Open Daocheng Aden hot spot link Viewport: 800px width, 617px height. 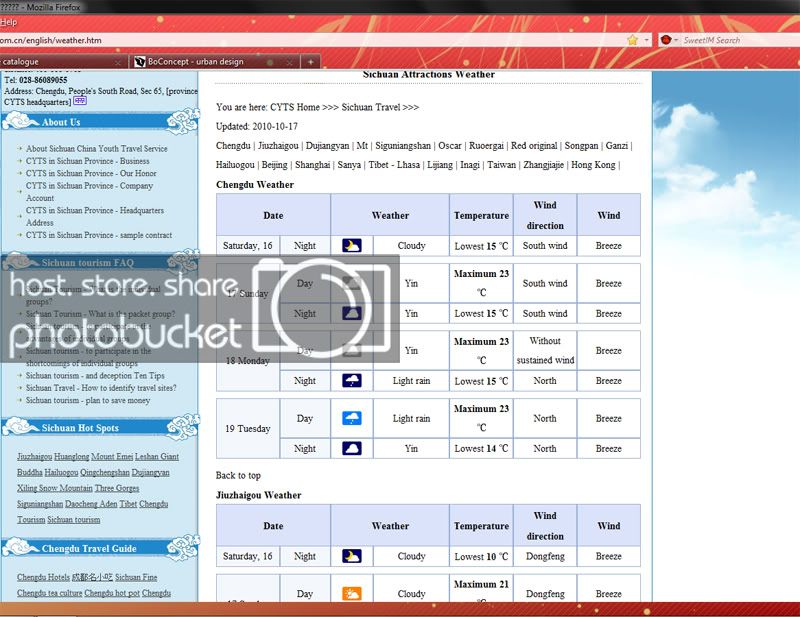tap(91, 504)
